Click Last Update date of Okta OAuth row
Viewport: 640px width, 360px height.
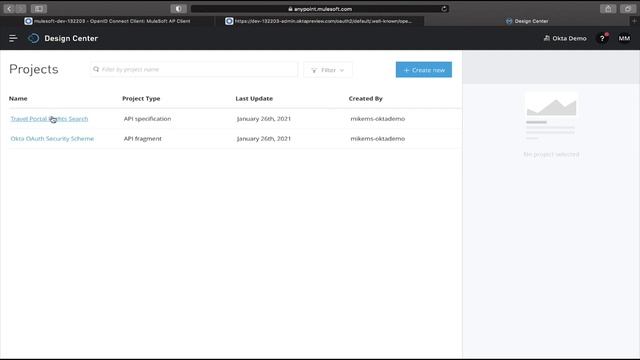pos(264,139)
